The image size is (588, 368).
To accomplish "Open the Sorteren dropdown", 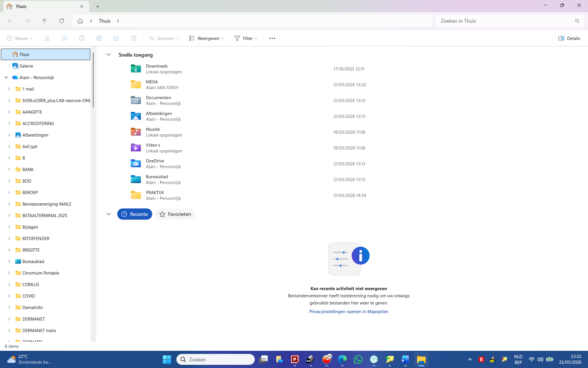I will pyautogui.click(x=164, y=38).
